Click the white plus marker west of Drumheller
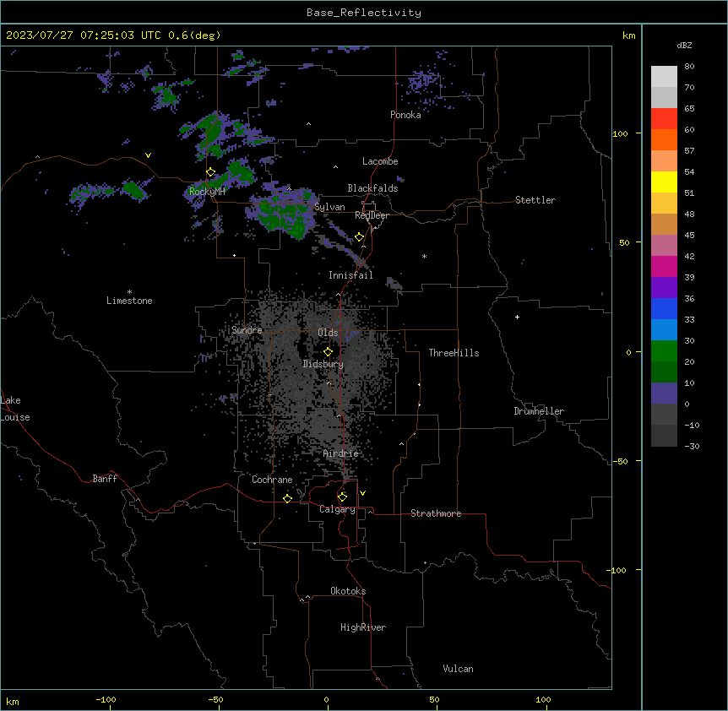 [517, 317]
